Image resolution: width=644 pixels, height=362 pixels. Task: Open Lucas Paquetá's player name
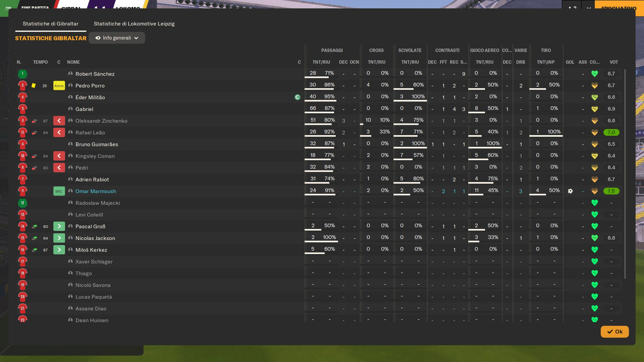click(x=94, y=297)
